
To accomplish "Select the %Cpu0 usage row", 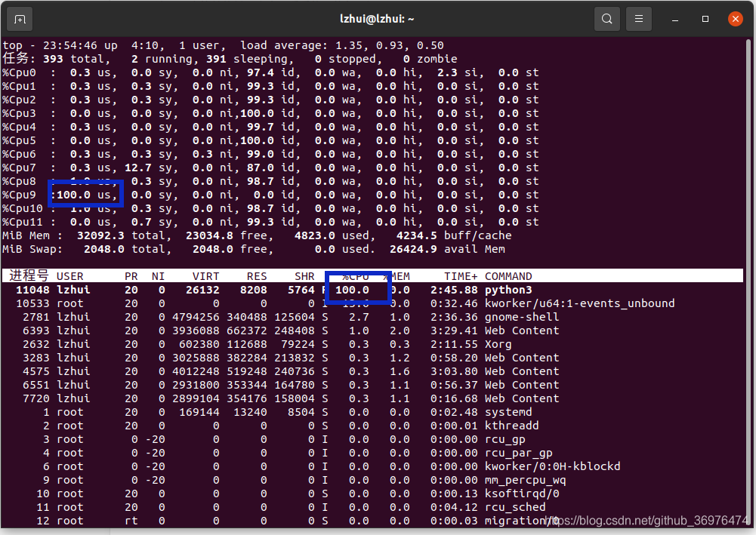I will pos(270,72).
